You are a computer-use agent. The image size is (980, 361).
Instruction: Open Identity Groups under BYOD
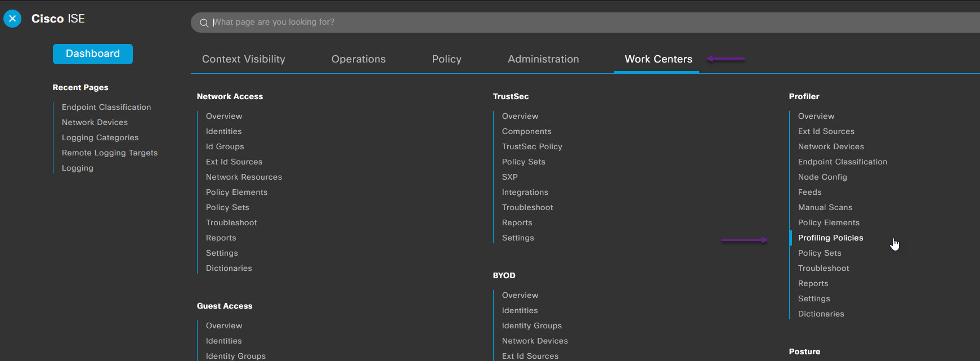coord(532,326)
